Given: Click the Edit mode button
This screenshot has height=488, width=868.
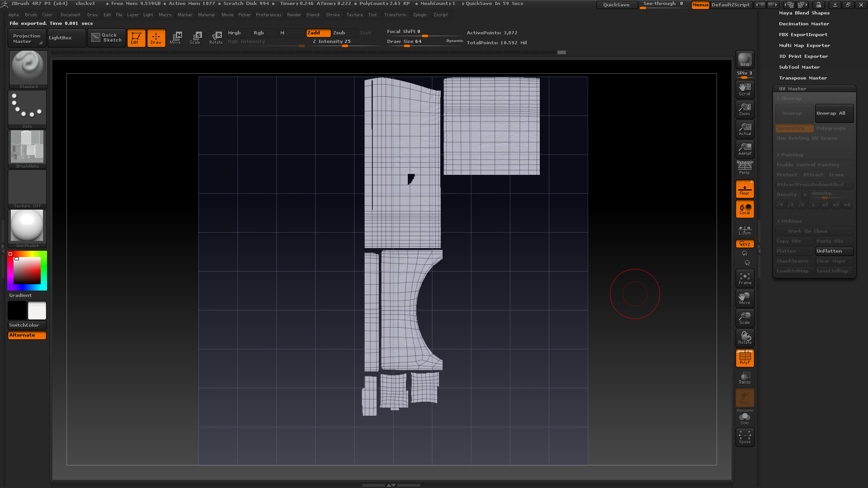Looking at the screenshot, I should coord(136,38).
